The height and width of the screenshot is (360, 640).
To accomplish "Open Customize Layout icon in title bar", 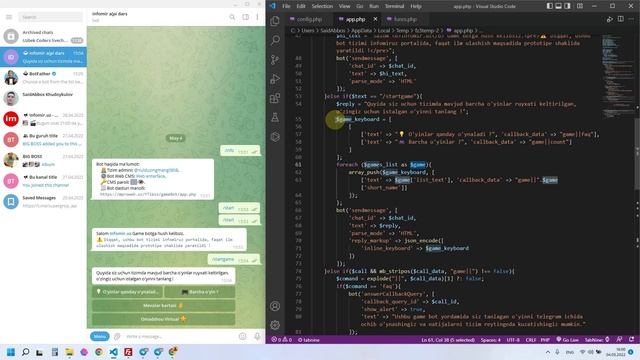I will coord(580,6).
